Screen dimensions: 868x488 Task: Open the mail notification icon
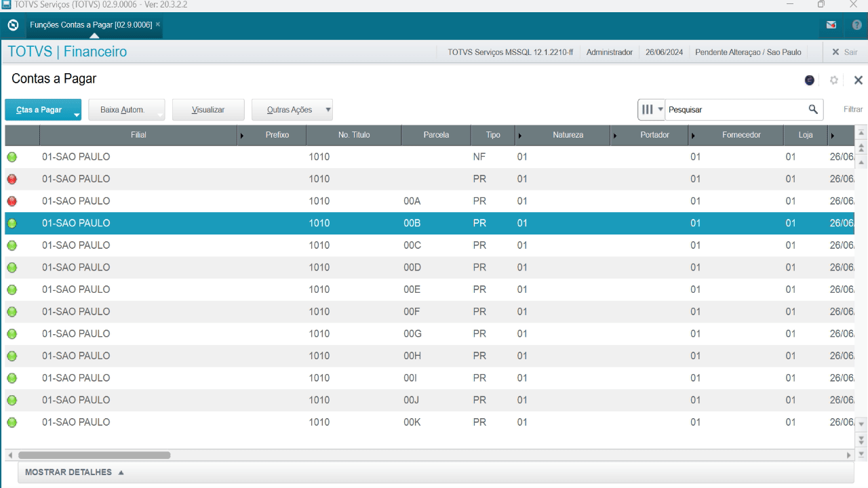click(x=831, y=25)
